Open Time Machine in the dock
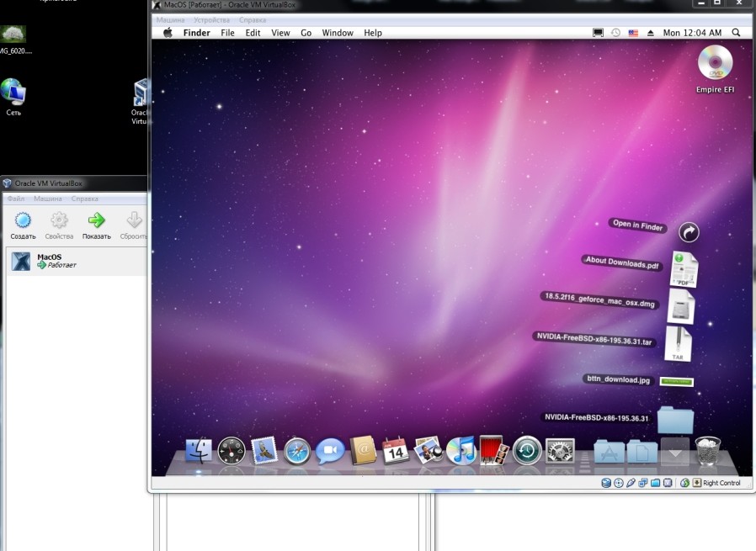756x551 pixels. tap(527, 451)
